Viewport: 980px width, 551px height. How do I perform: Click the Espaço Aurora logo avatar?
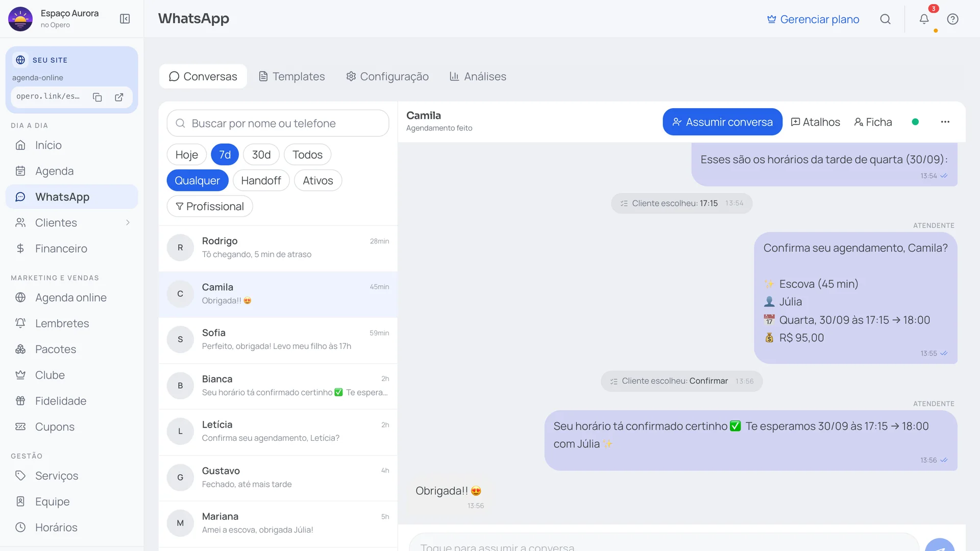pos(20,19)
